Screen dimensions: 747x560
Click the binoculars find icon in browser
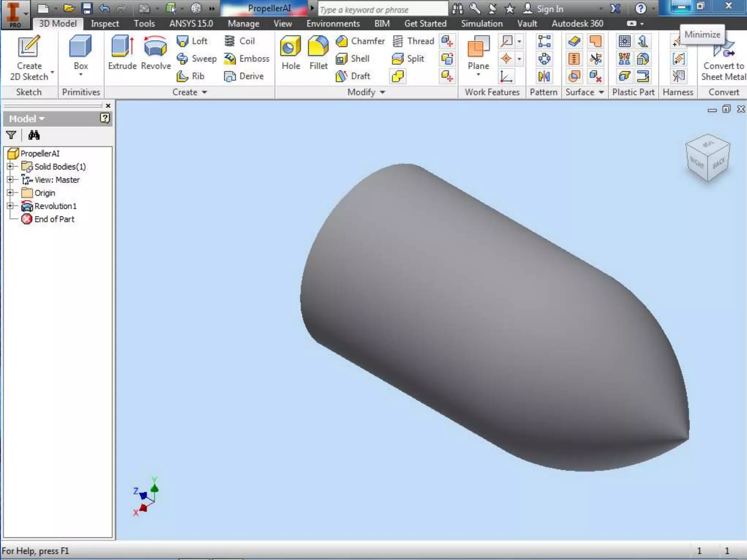(34, 135)
